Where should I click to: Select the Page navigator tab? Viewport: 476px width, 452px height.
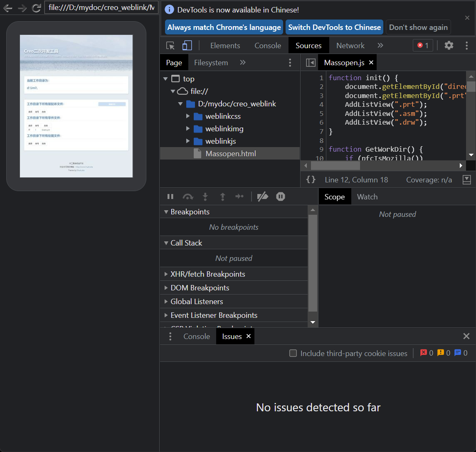tap(174, 62)
